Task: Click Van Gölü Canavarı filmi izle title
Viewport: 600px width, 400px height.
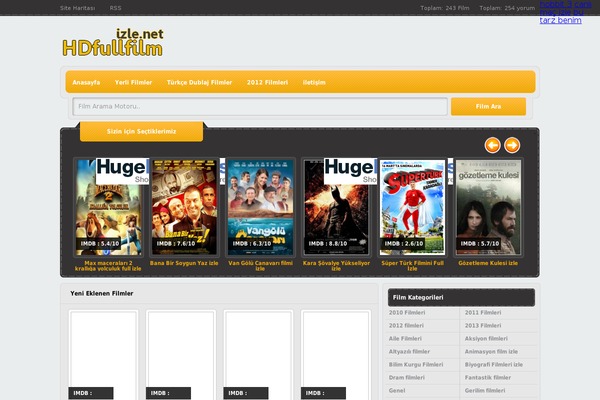Action: [260, 266]
